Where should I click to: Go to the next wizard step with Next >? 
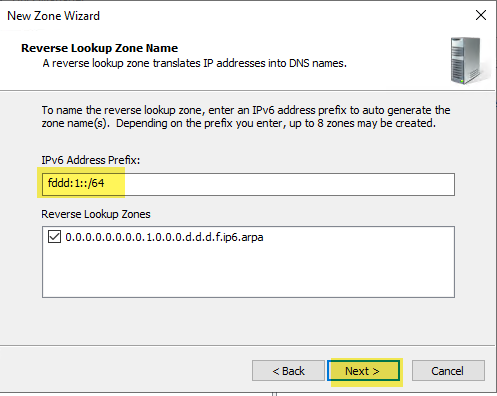(363, 371)
